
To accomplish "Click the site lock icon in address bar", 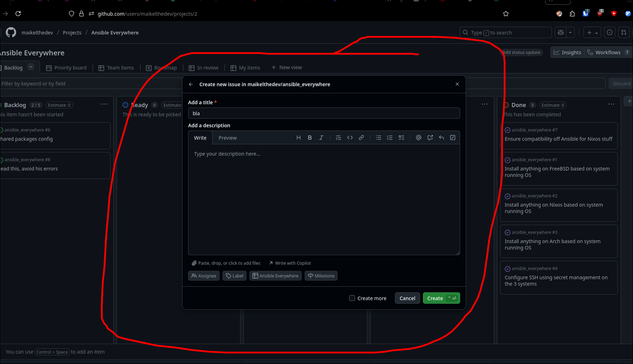I will pos(81,13).
